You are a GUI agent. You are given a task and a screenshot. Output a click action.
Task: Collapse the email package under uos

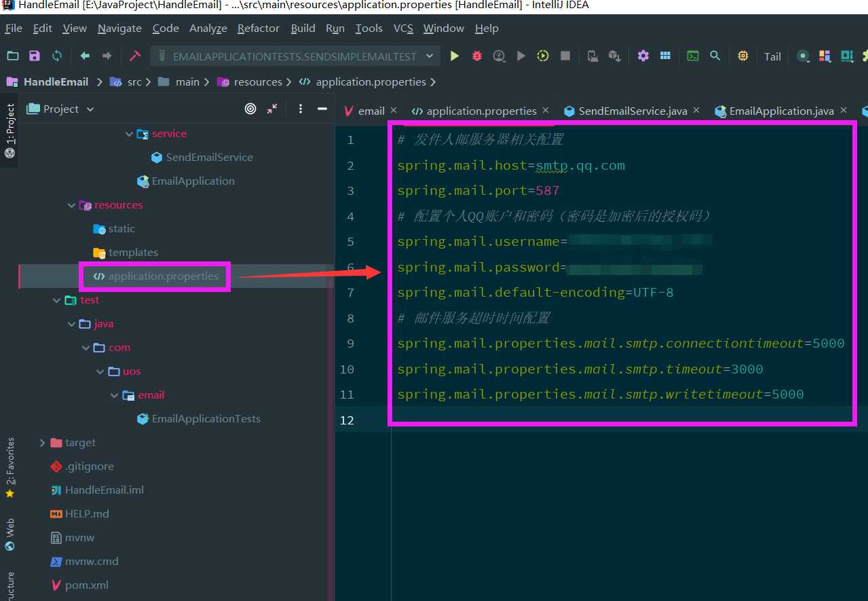pos(114,395)
